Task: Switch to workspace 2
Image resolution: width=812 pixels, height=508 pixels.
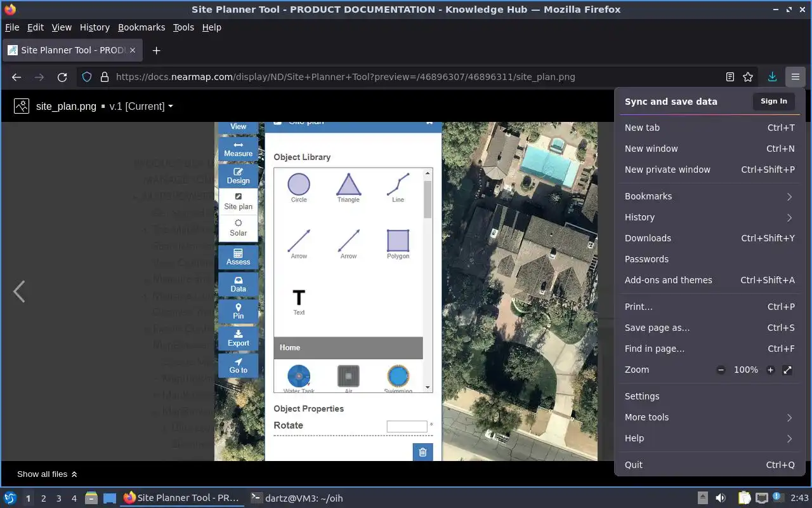Action: point(44,498)
